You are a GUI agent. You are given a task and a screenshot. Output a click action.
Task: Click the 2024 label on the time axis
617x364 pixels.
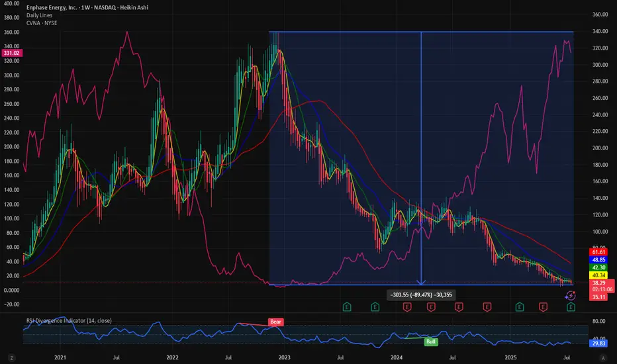pyautogui.click(x=397, y=357)
